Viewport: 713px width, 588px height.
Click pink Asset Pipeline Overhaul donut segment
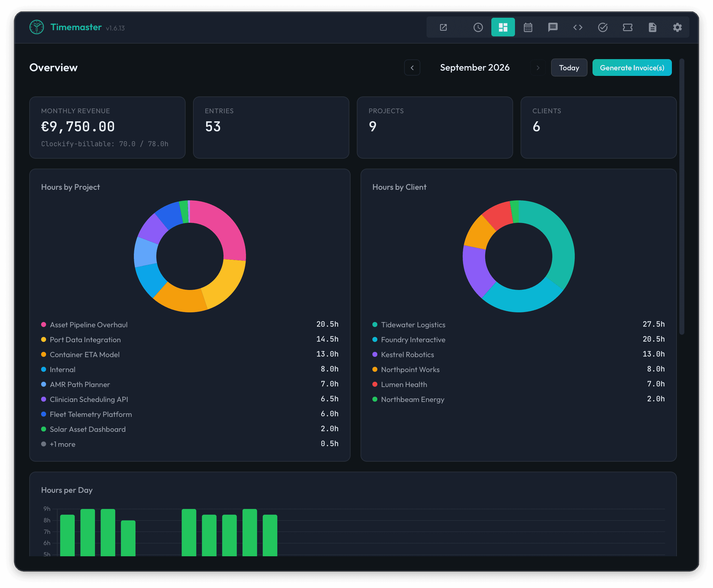223,225
